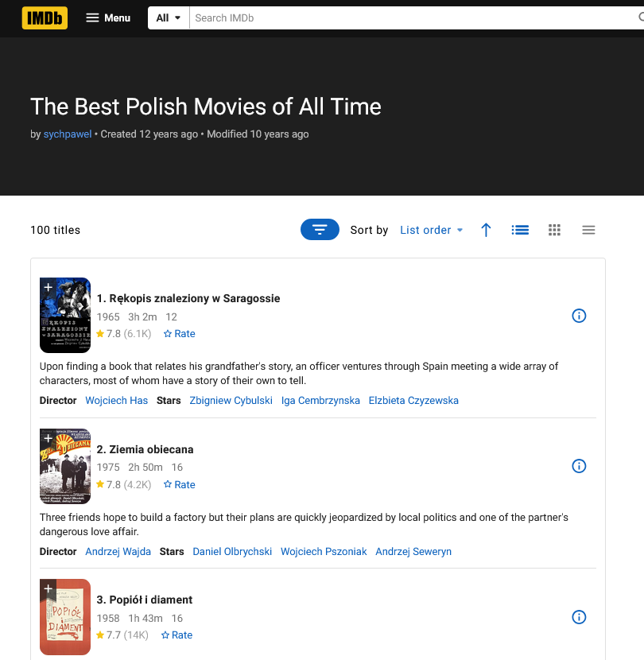The height and width of the screenshot is (660, 644).
Task: Rate Popiół i diament
Action: [x=177, y=635]
